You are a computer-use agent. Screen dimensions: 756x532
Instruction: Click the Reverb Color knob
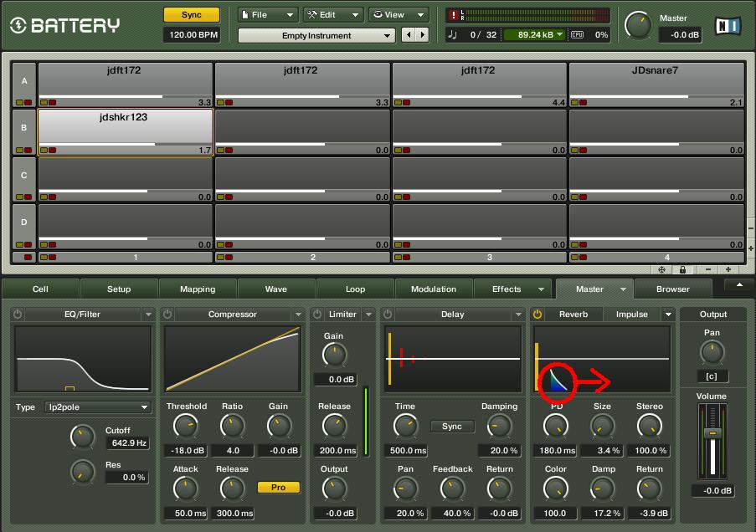pyautogui.click(x=555, y=489)
